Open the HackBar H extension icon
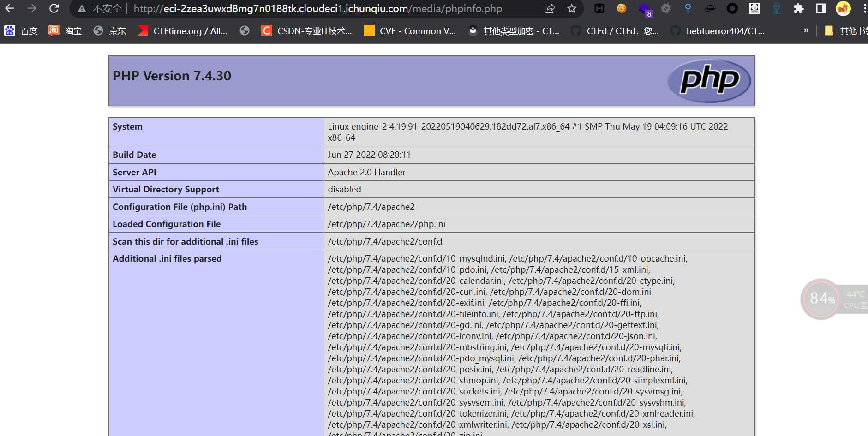The height and width of the screenshot is (436, 868). 599,8
